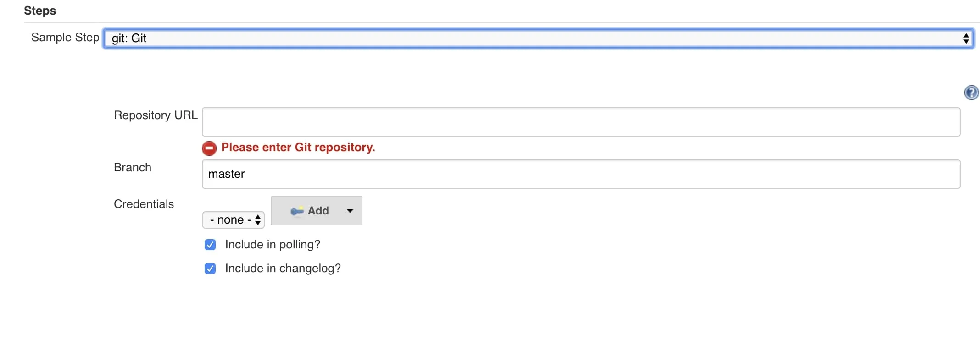Click the Steps section heading
This screenshot has width=980, height=351.
point(40,11)
